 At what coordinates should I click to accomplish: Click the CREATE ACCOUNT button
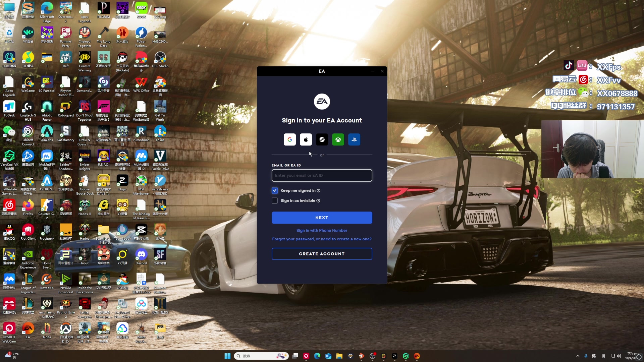tap(322, 254)
